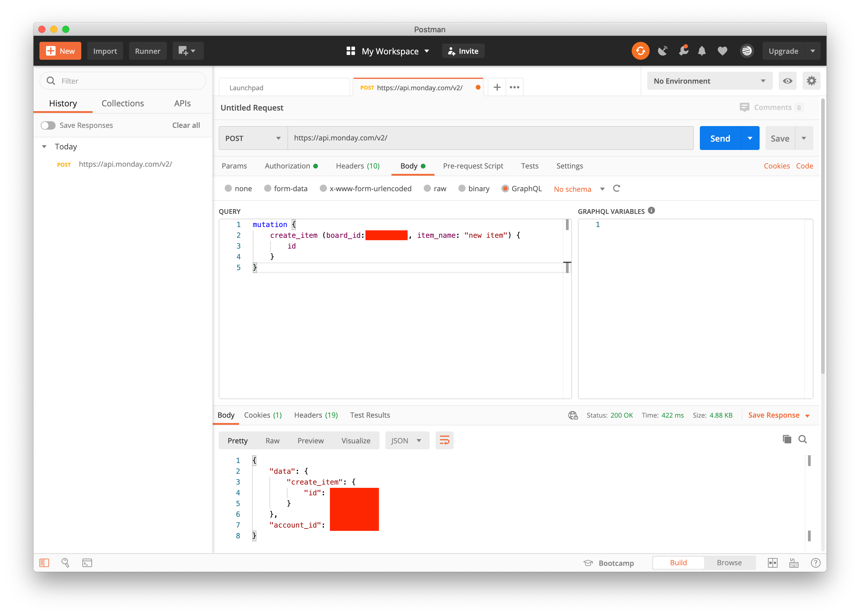Open the Tests tab
This screenshot has height=616, width=860.
pyautogui.click(x=529, y=166)
